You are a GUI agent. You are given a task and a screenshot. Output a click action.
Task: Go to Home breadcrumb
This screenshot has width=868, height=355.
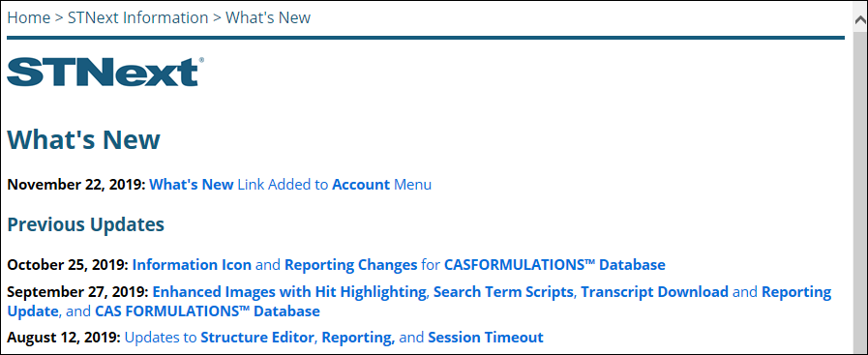click(x=28, y=17)
